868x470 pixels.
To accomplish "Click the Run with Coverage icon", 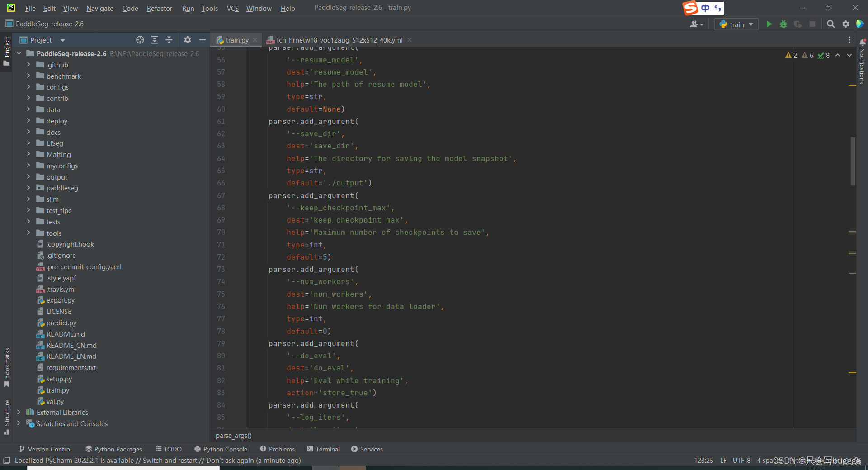I will (x=798, y=24).
